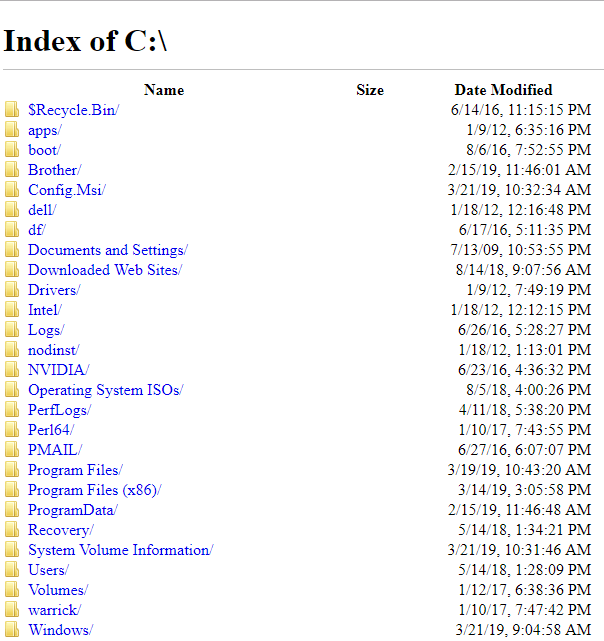This screenshot has height=641, width=604.
Task: Open the df/ directory link
Action: pos(37,230)
